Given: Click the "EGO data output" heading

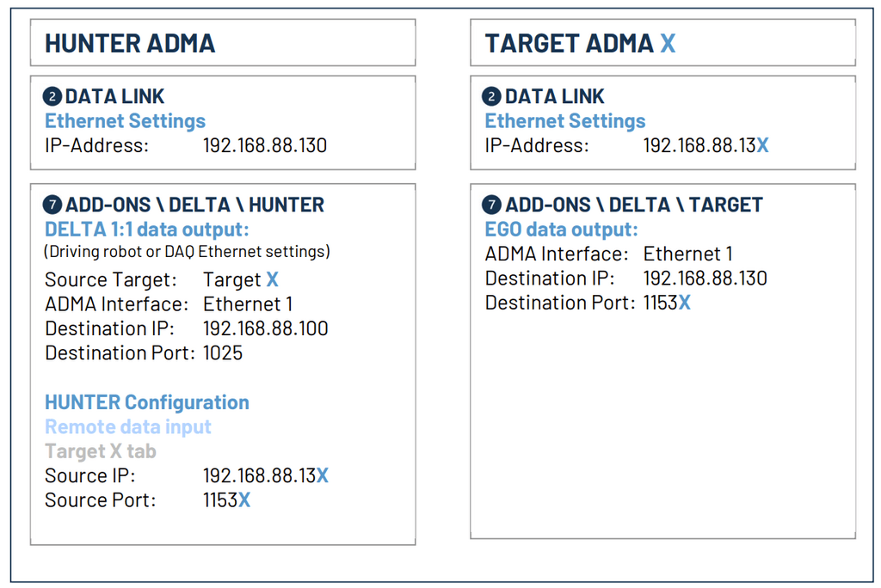Looking at the screenshot, I should [561, 230].
